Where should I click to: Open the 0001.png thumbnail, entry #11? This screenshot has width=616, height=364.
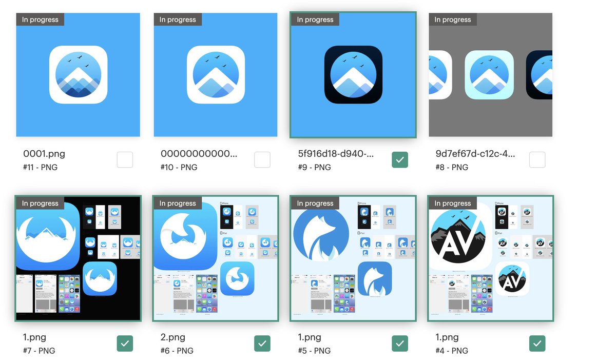pos(78,75)
